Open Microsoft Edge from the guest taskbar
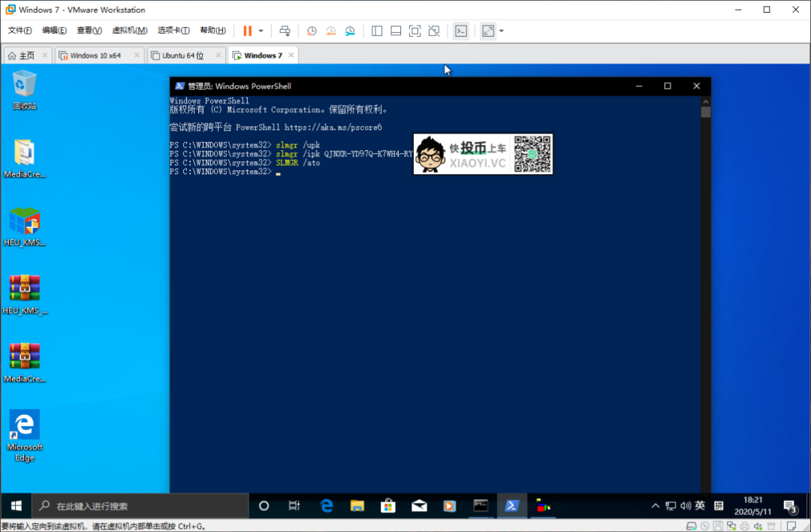Image resolution: width=811 pixels, height=532 pixels. [327, 506]
